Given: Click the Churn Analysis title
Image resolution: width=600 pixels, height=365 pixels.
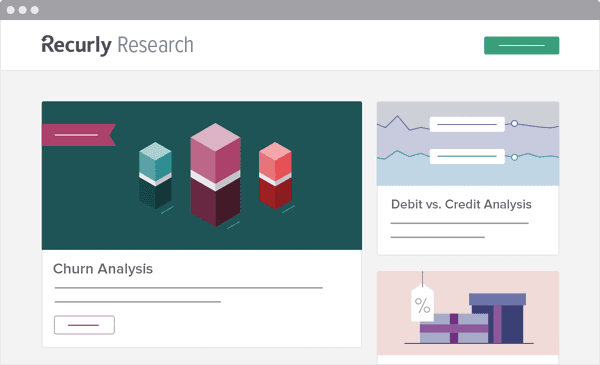Looking at the screenshot, I should [x=103, y=269].
